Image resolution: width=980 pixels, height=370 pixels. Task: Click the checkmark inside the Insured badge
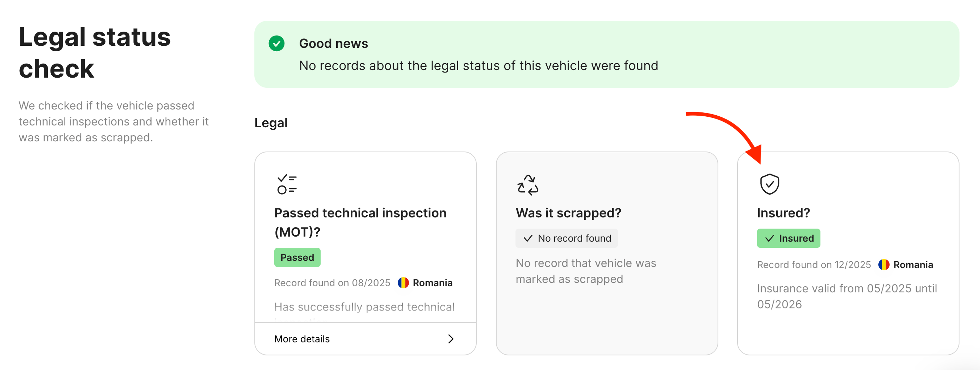[770, 238]
